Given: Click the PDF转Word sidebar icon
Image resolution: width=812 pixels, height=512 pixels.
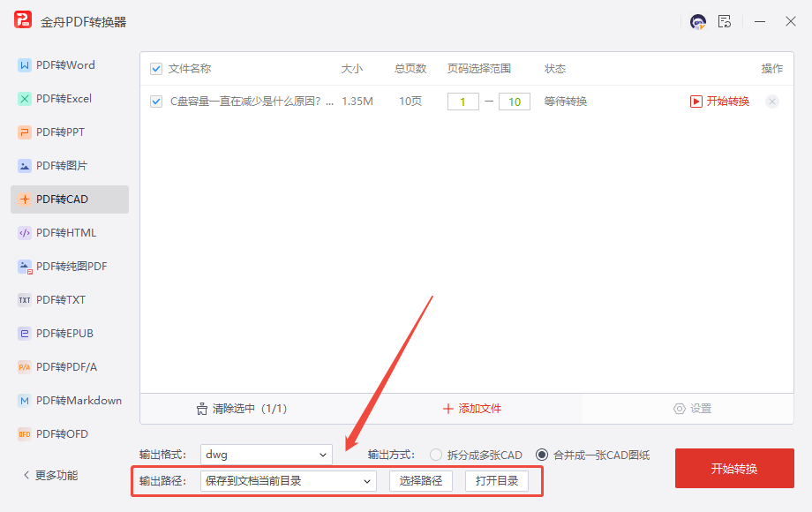Looking at the screenshot, I should (25, 65).
